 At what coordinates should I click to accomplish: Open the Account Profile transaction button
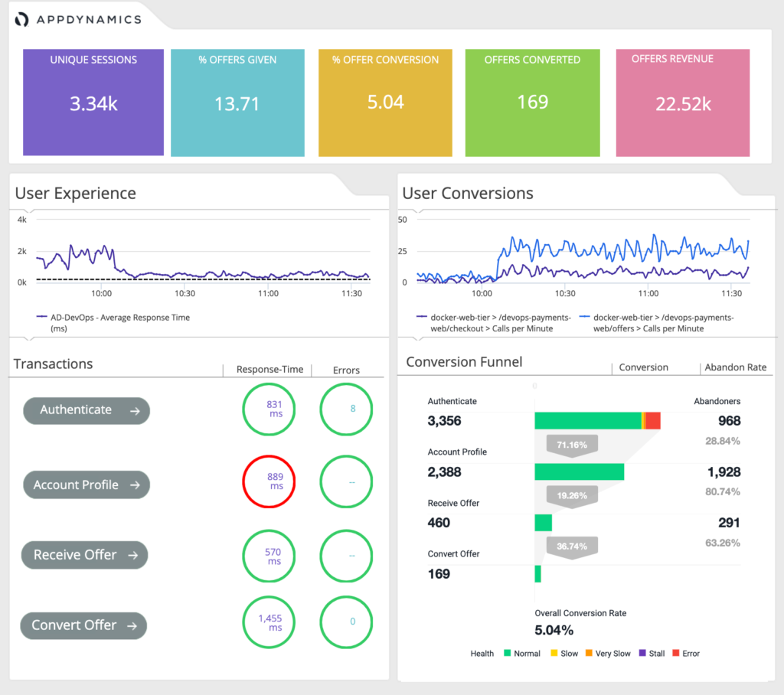point(87,485)
